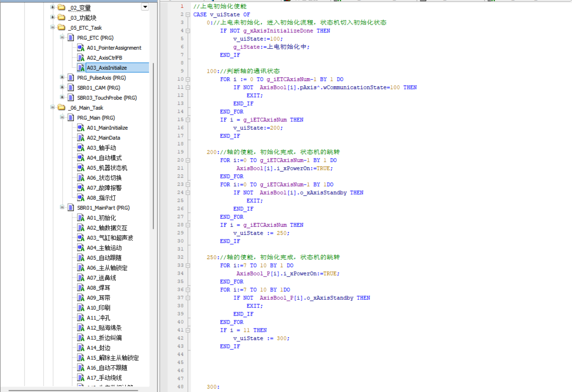Click the _03_功能块 folder icon
This screenshot has width=572, height=392.
62,17
